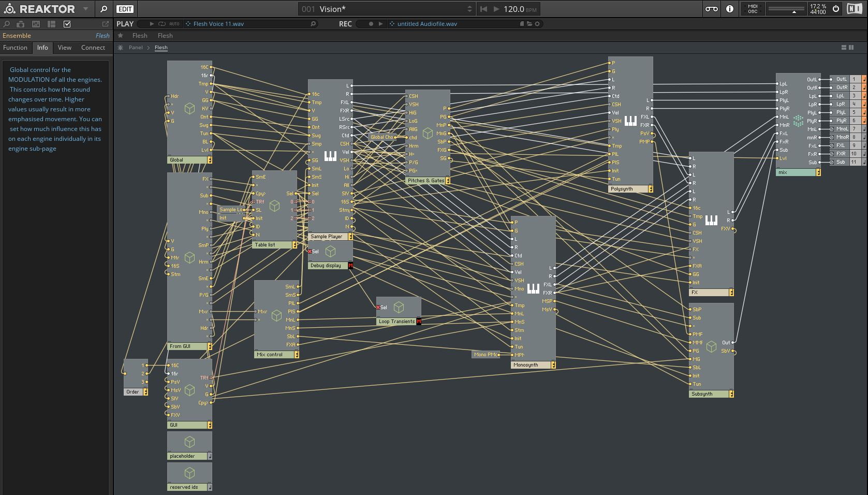Open recorder settings gear icon
The height and width of the screenshot is (495, 868).
(x=537, y=24)
